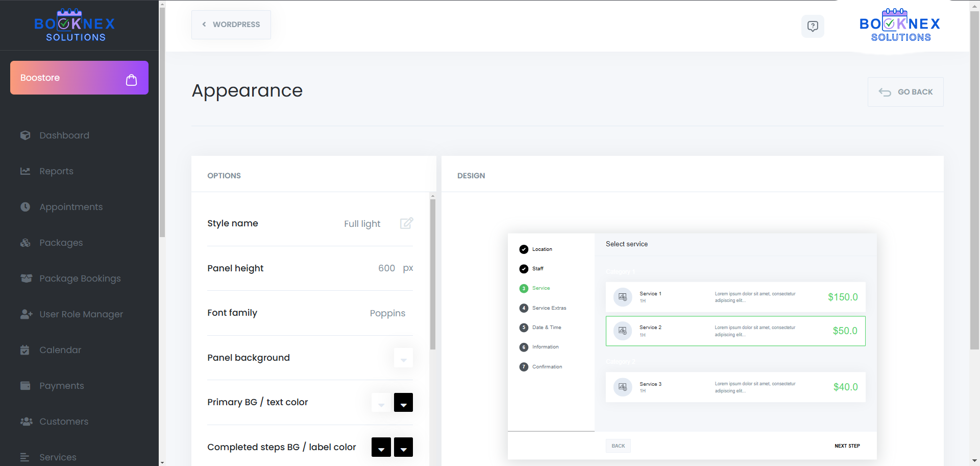Click the Reports chart icon in sidebar
Image resolution: width=980 pixels, height=466 pixels.
tap(25, 171)
